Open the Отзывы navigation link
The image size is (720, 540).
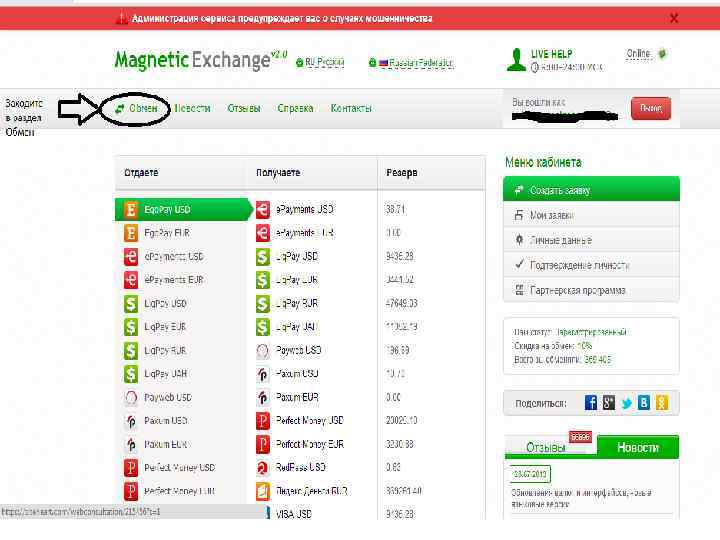pyautogui.click(x=244, y=108)
